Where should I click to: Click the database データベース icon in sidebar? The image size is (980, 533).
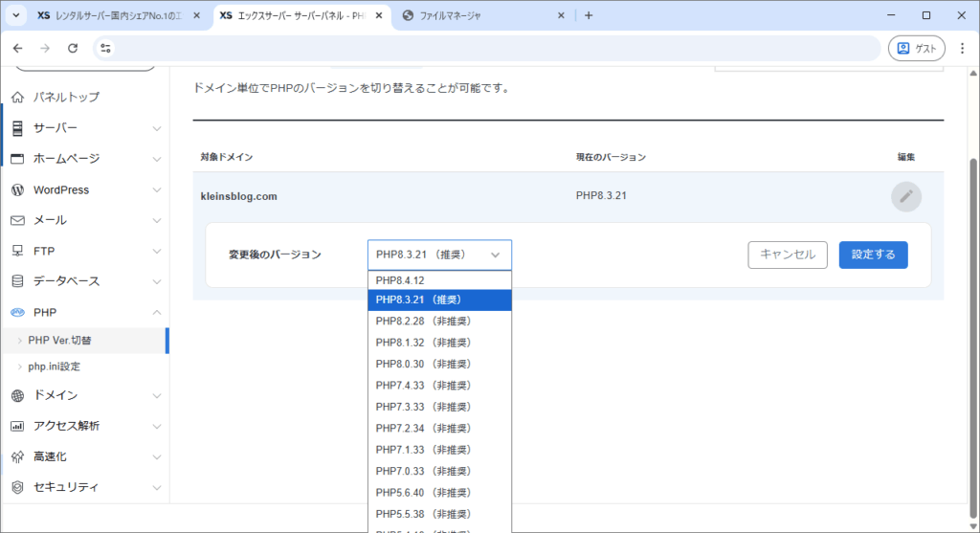(x=17, y=281)
